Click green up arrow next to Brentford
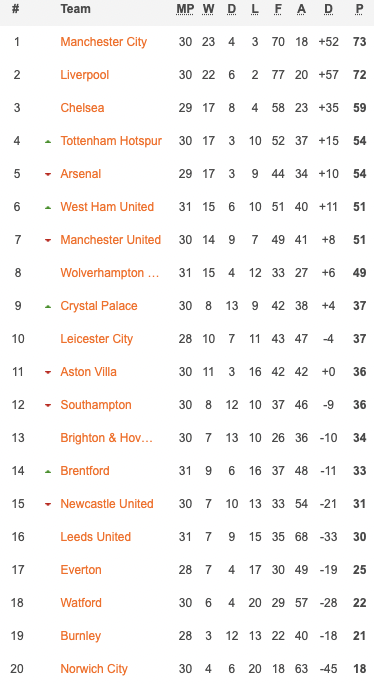The height and width of the screenshot is (684, 374). [48, 472]
